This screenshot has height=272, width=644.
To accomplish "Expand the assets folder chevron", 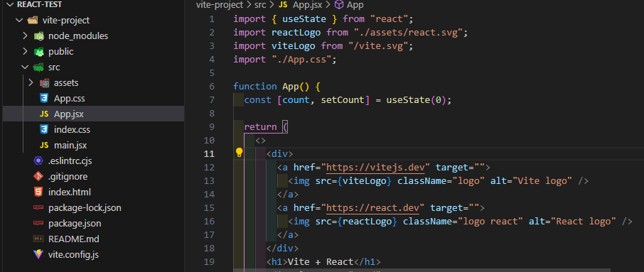I will coord(31,82).
